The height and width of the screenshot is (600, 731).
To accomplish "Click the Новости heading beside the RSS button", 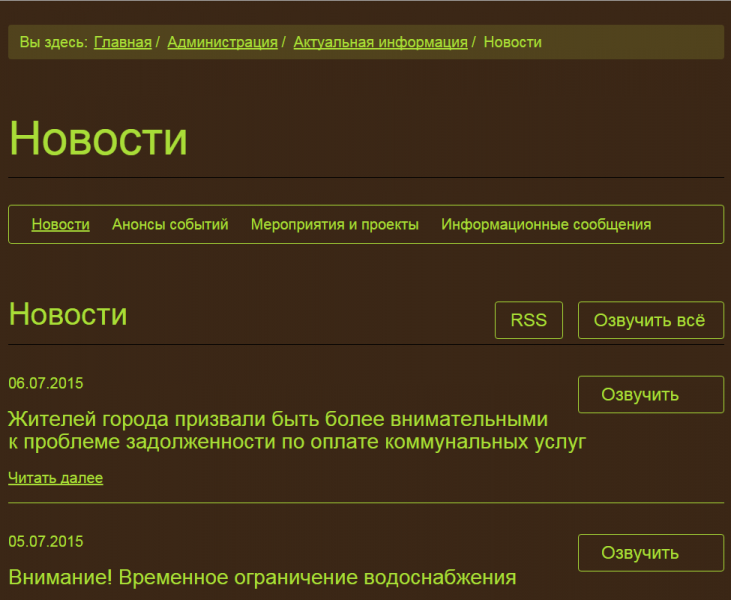I will [x=67, y=314].
